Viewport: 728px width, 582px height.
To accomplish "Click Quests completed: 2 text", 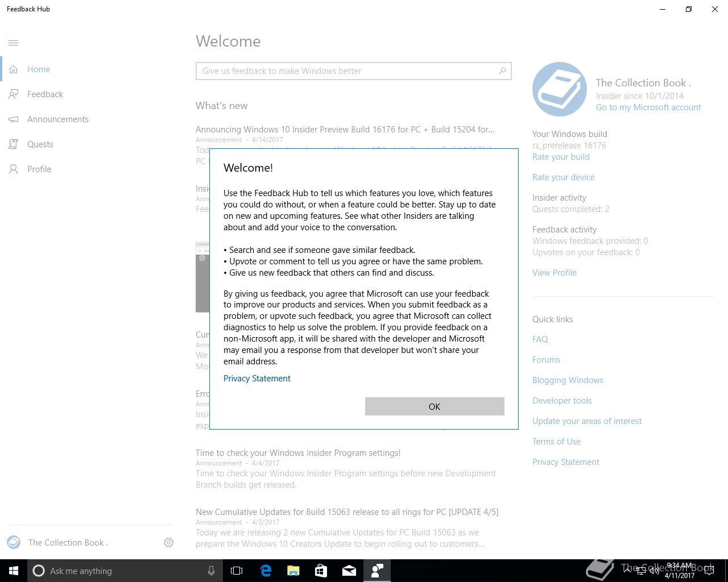I will pos(570,209).
